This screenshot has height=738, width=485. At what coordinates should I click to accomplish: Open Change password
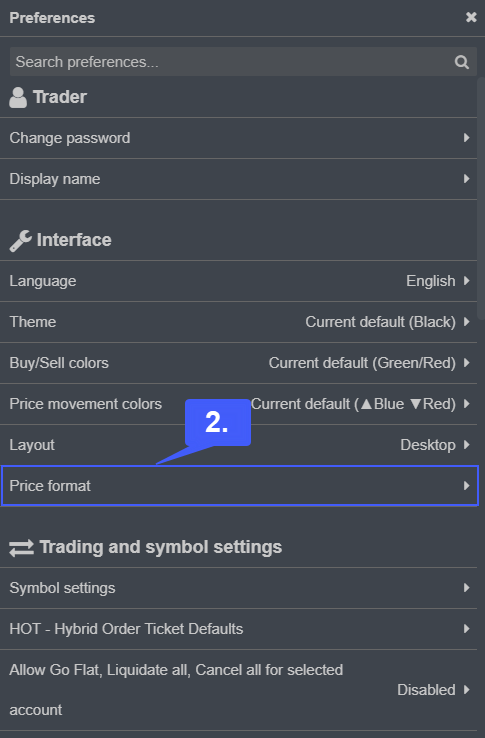pos(238,138)
